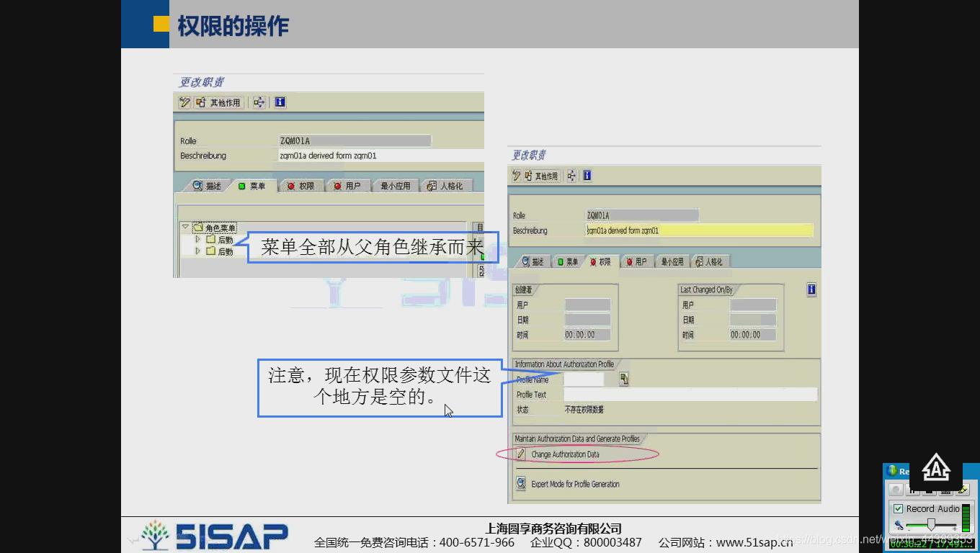Click the arrow A overlay icon
Image resolution: width=980 pixels, height=553 pixels.
(x=935, y=469)
